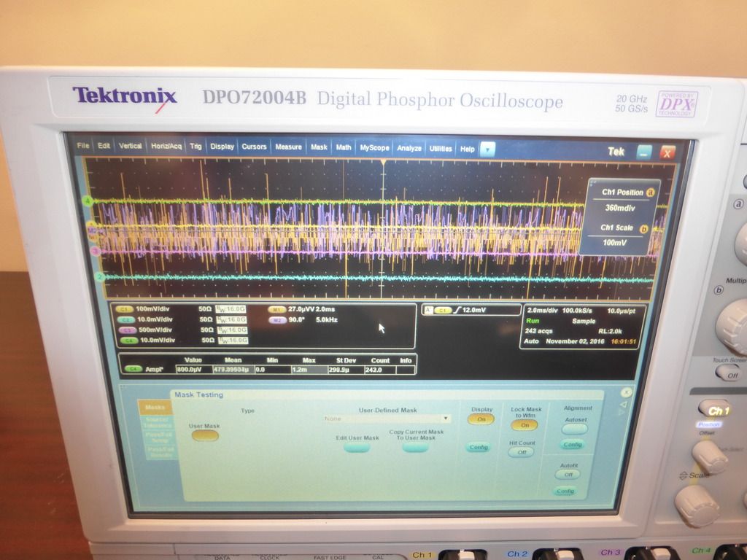The width and height of the screenshot is (747, 560).
Task: Open the Edit menu
Action: 104,146
